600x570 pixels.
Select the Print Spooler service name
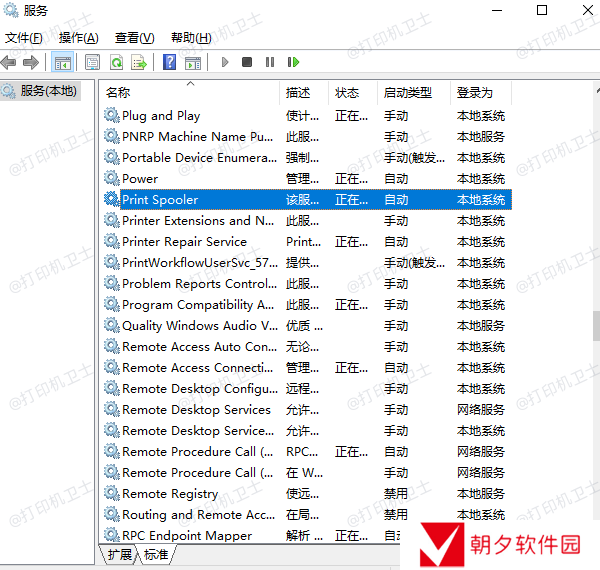pos(160,200)
